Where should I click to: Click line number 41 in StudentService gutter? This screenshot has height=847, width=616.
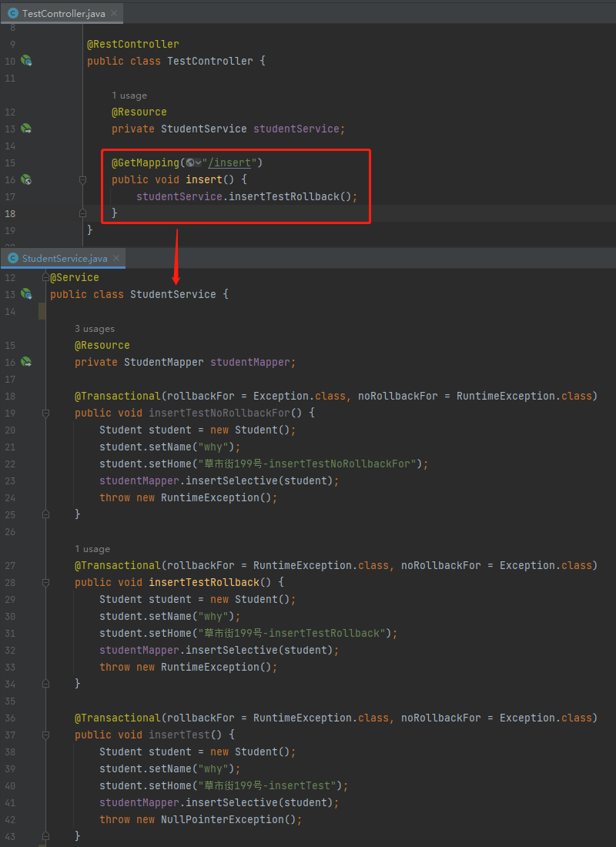10,802
